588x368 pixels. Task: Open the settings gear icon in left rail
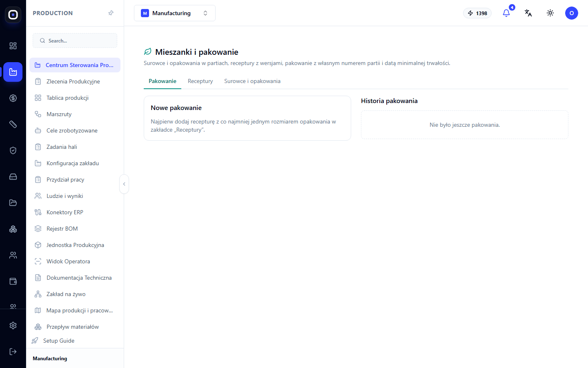point(13,325)
